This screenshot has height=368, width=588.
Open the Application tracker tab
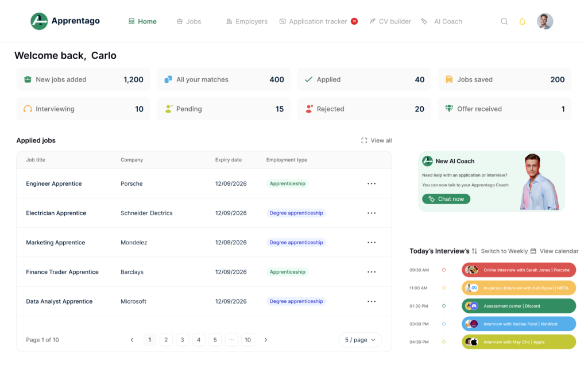pos(318,21)
